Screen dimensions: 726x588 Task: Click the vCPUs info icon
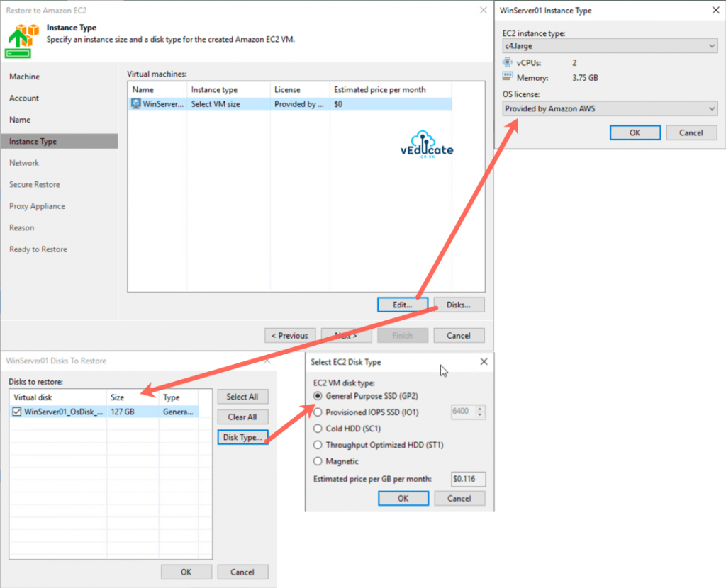tap(506, 62)
